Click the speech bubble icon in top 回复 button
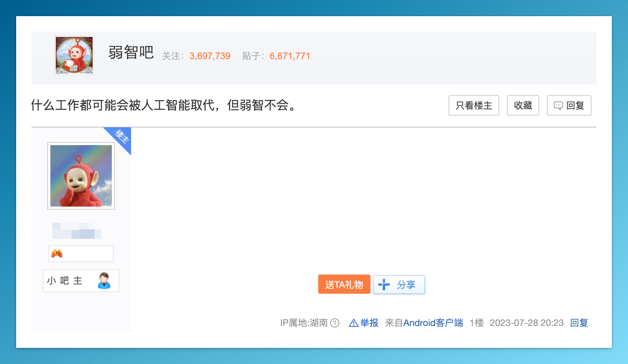This screenshot has height=364, width=628. 558,106
